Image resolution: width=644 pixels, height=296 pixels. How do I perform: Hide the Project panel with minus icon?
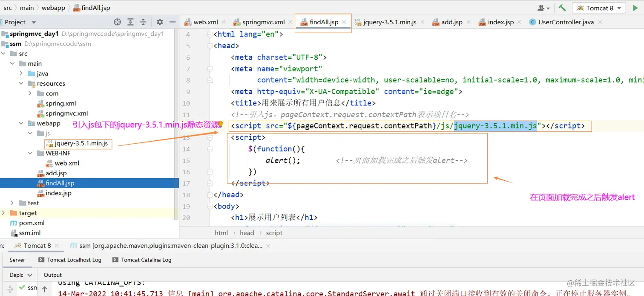click(x=172, y=22)
